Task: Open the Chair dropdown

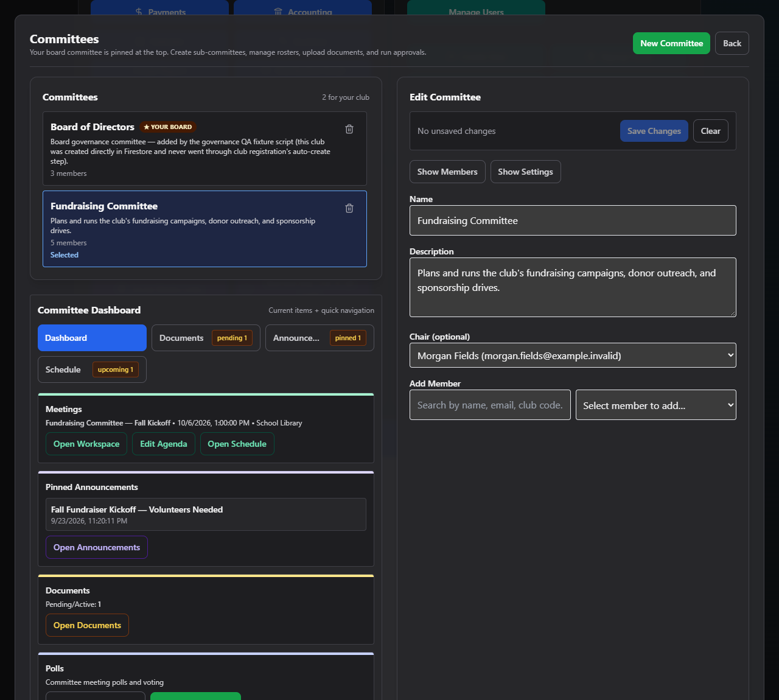Action: 573,355
